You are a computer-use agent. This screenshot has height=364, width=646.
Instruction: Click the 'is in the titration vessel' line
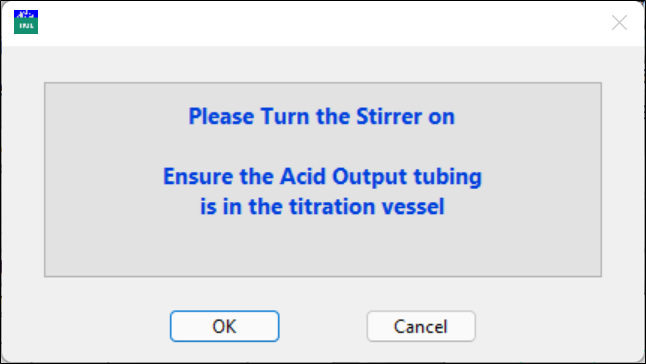coord(322,206)
